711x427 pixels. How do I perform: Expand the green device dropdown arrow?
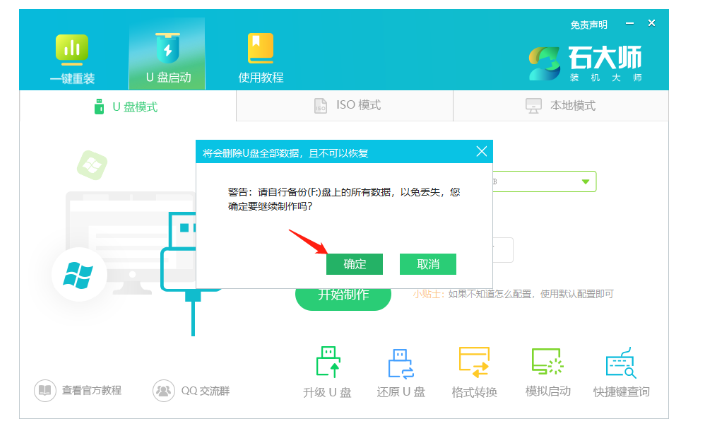(x=585, y=181)
